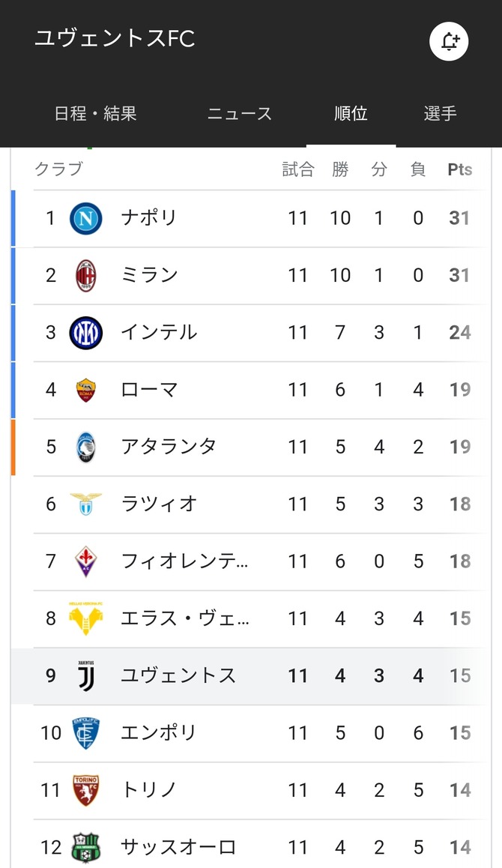Viewport: 502px width, 868px height.
Task: Tap the notification bell icon
Action: 449,41
